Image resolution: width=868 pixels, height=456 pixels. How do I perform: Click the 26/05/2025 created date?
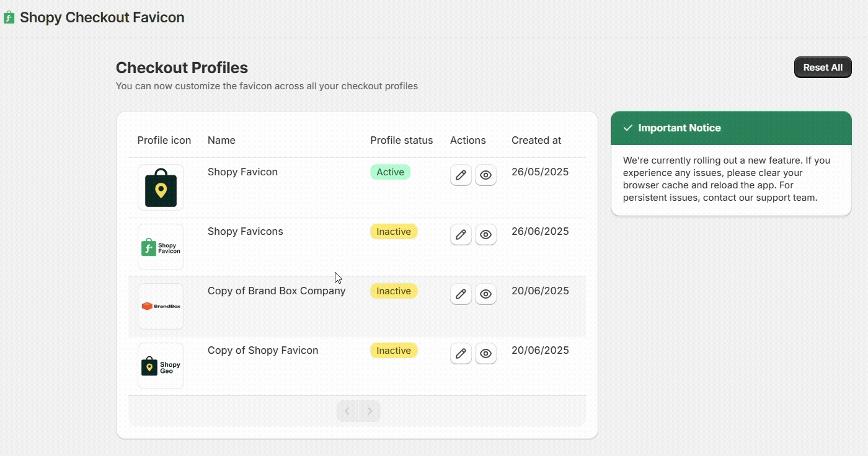pos(540,172)
